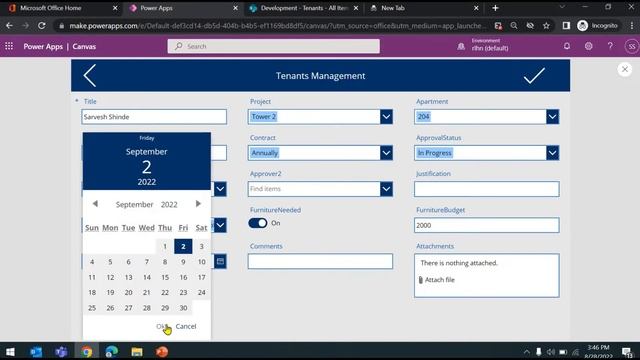640x360 pixels.
Task: Open the settings gear in Power Apps header
Action: click(589, 46)
